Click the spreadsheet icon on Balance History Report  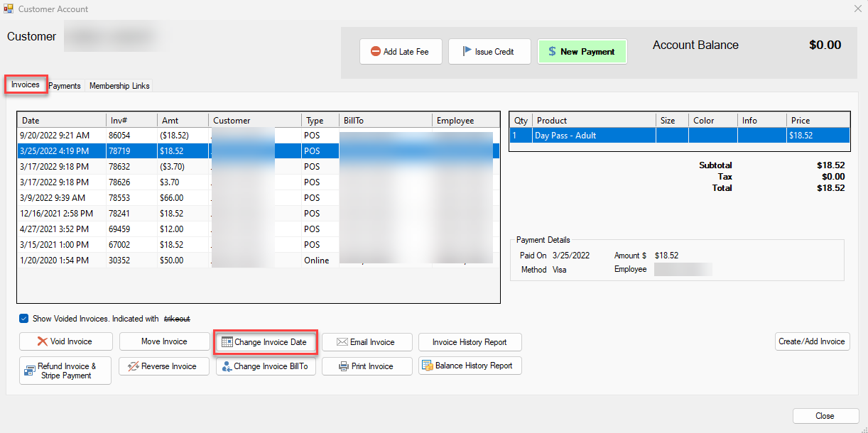tap(427, 366)
